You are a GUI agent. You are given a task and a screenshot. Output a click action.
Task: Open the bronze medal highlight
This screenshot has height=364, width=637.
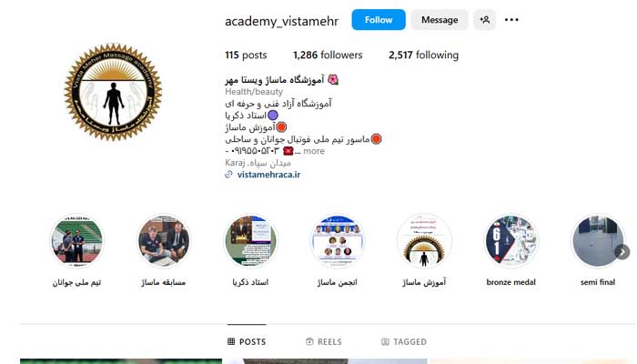[511, 241]
